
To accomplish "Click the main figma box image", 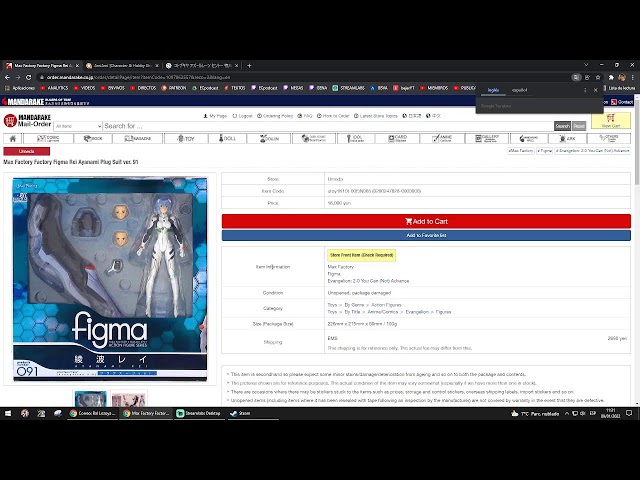I will coord(110,279).
